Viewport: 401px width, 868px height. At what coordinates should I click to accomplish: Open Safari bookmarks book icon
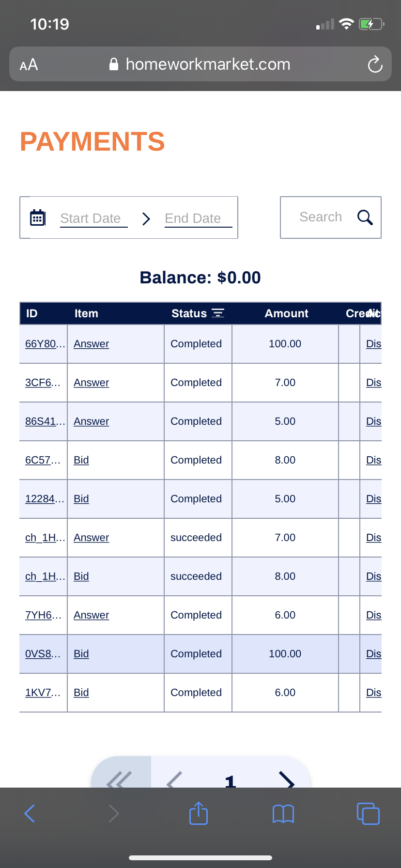(283, 814)
